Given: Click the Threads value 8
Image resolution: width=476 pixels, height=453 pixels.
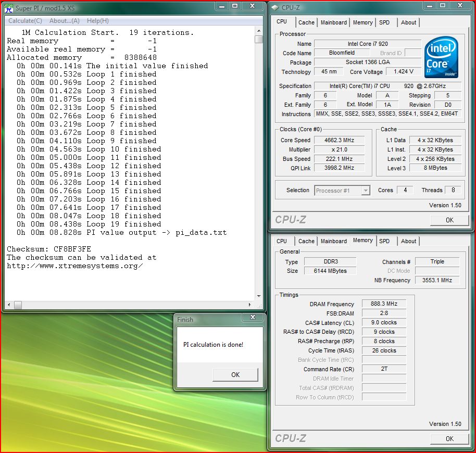Looking at the screenshot, I should [453, 190].
